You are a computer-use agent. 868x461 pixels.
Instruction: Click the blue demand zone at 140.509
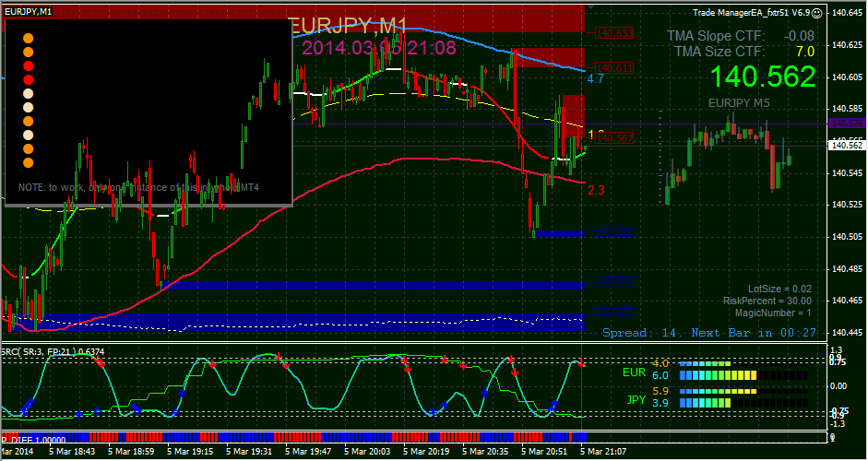[x=560, y=233]
